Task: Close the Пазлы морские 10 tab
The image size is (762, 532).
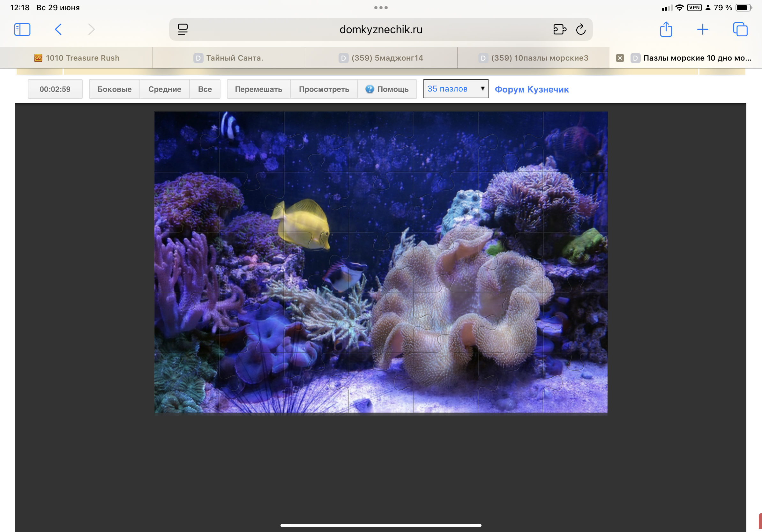Action: 620,58
